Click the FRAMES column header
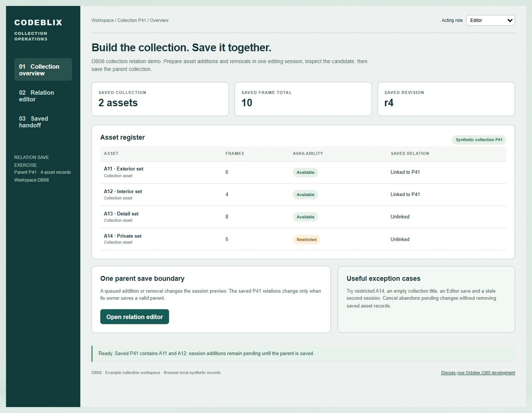The height and width of the screenshot is (413, 532). click(235, 153)
